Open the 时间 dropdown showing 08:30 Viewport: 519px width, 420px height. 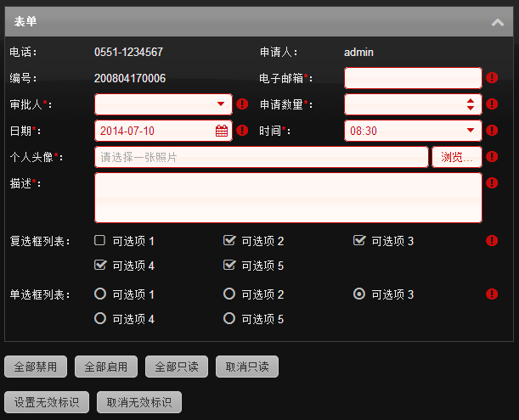pyautogui.click(x=471, y=131)
